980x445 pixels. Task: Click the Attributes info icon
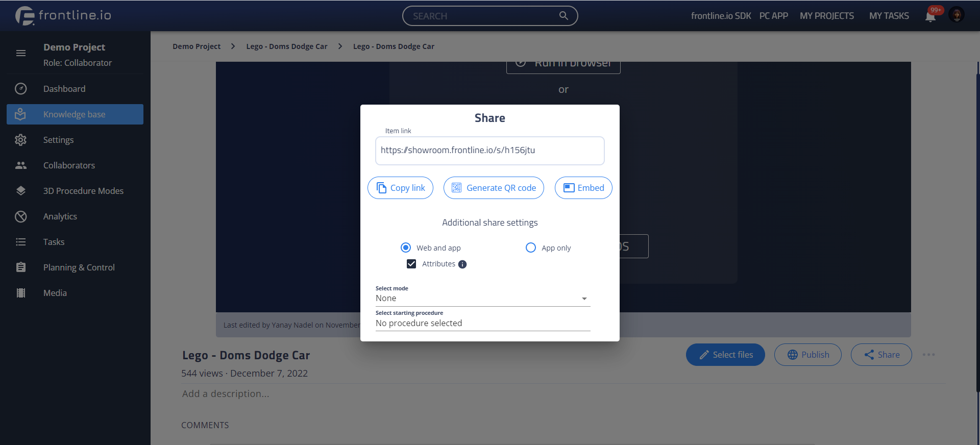(x=462, y=264)
